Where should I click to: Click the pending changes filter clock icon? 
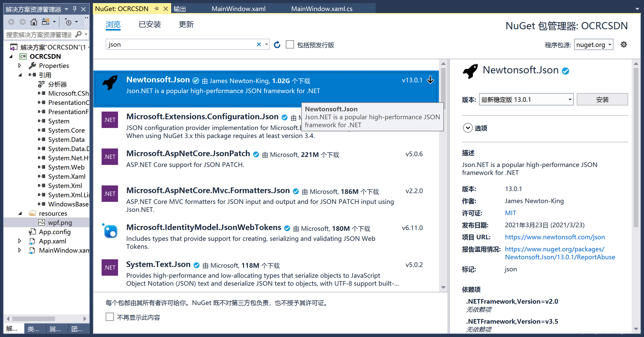[68, 22]
